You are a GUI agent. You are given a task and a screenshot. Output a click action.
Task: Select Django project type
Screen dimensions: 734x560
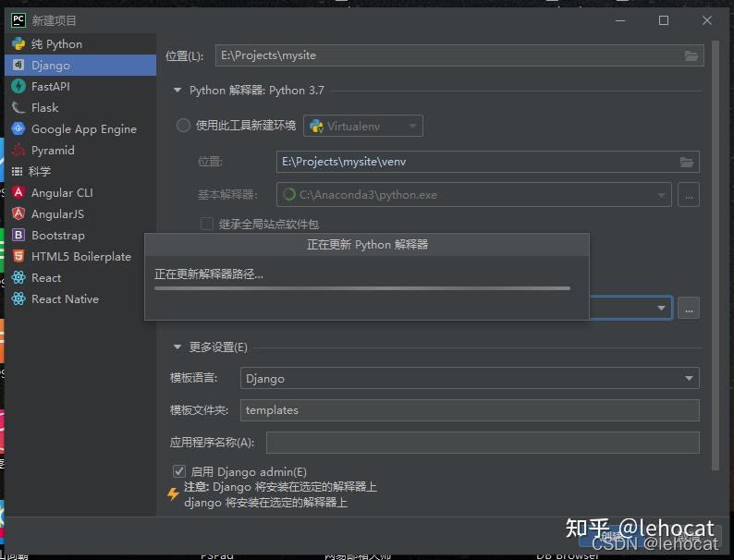click(x=80, y=65)
